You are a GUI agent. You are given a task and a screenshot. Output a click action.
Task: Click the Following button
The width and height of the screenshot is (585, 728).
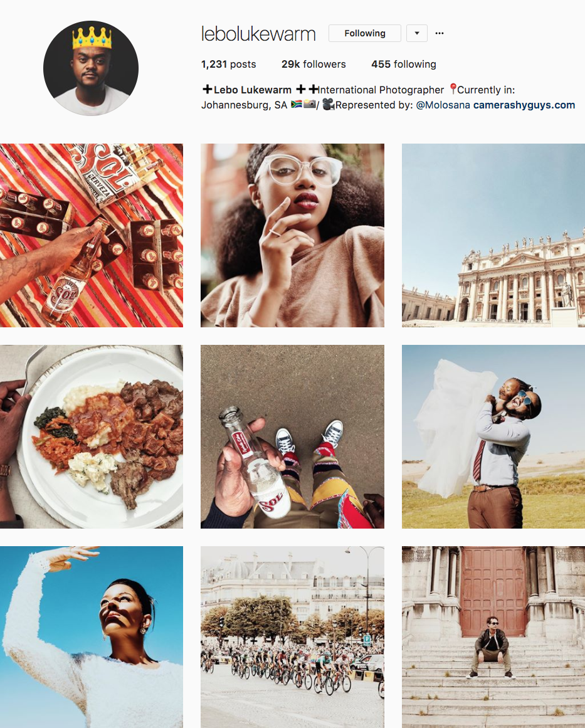click(x=365, y=33)
